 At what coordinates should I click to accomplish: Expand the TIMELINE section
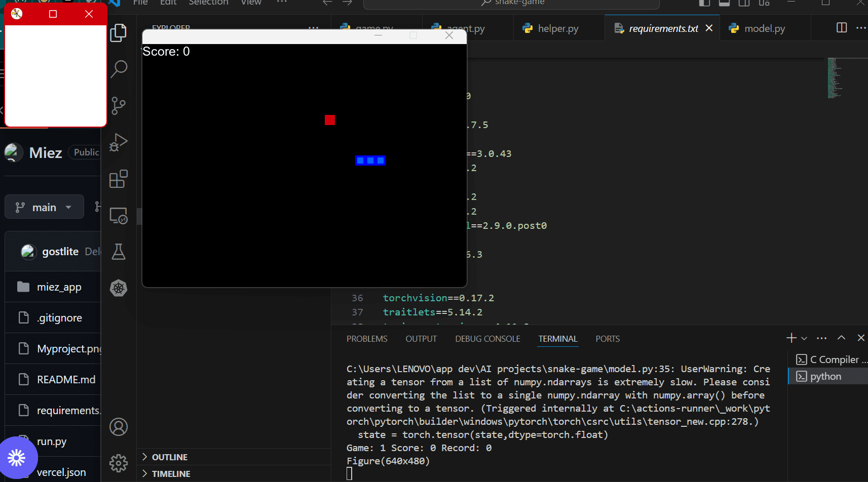171,474
